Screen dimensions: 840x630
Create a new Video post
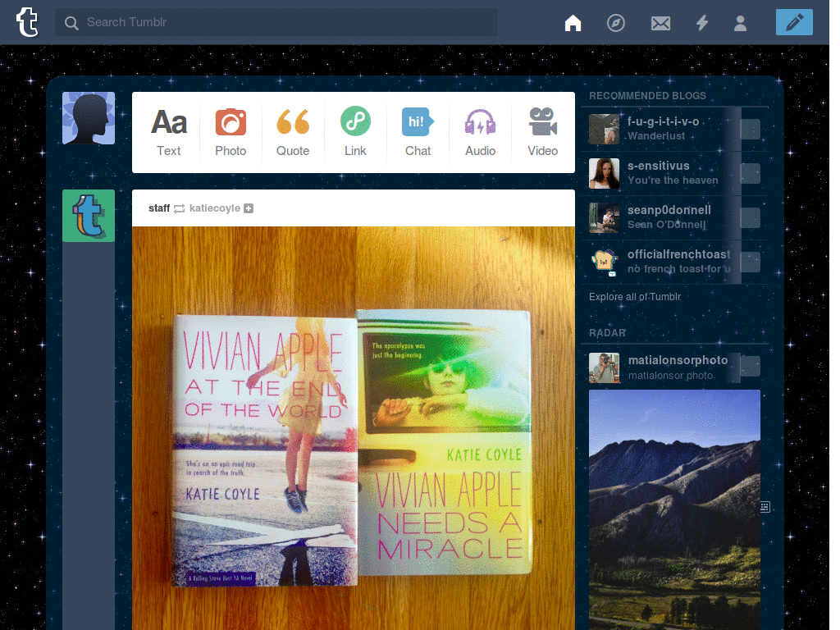pos(543,132)
